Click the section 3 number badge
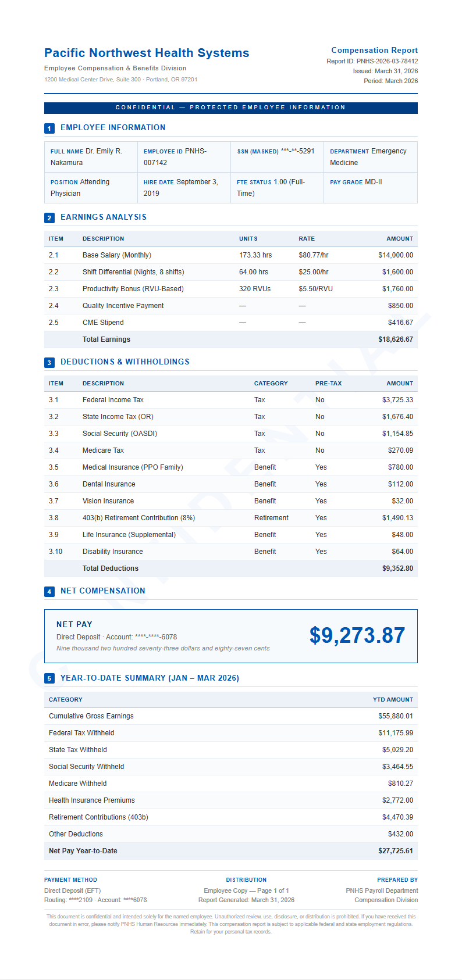The width and height of the screenshot is (462, 980). pos(49,363)
